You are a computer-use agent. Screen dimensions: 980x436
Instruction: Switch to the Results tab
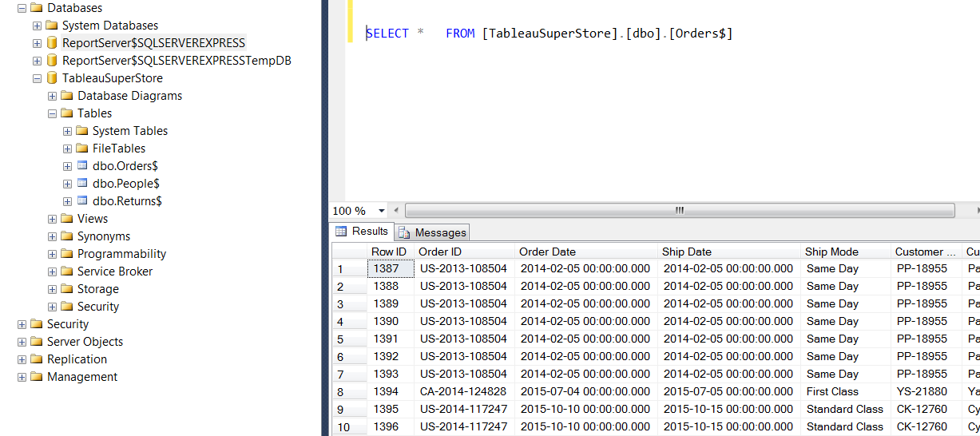[363, 232]
